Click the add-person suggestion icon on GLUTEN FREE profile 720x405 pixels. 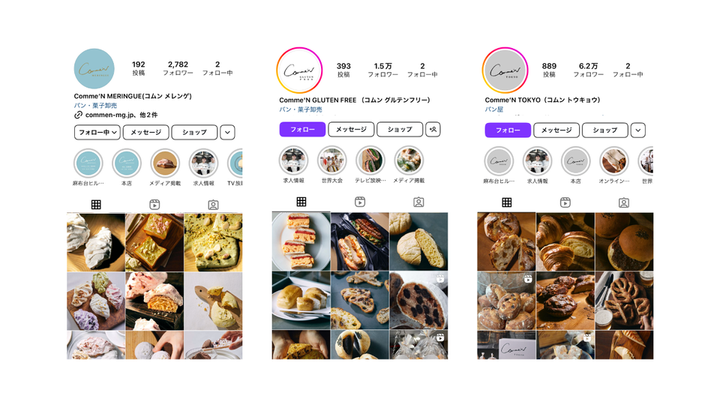(433, 129)
